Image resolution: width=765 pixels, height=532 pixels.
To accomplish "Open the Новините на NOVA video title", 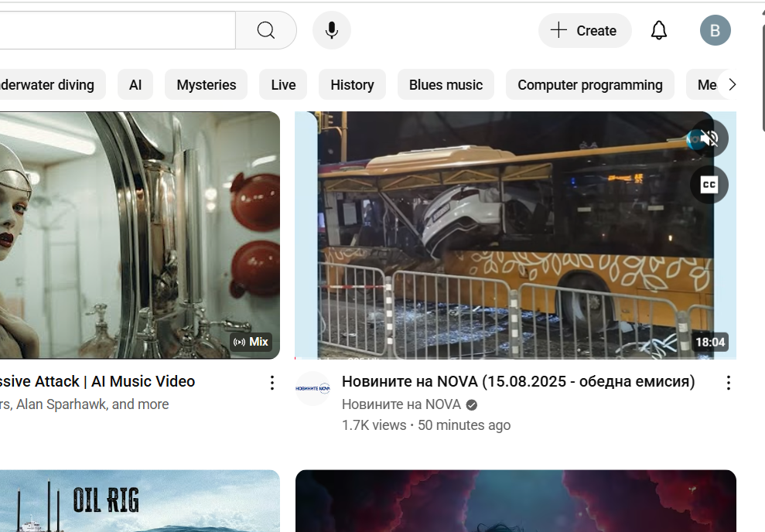I will click(518, 381).
